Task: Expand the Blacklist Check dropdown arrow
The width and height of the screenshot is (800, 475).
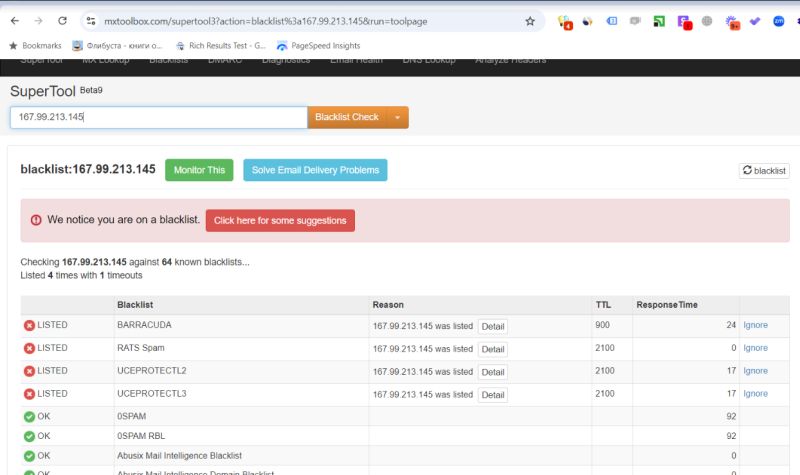Action: point(397,117)
